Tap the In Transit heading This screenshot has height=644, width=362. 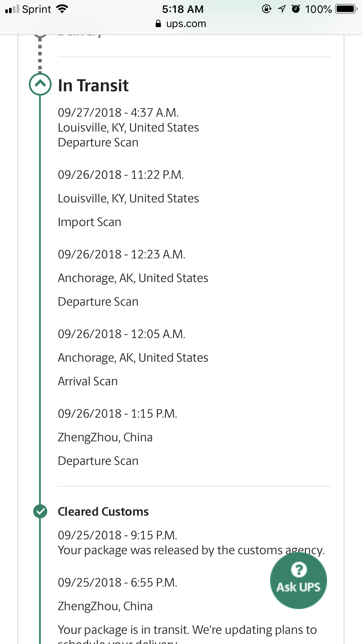[93, 85]
